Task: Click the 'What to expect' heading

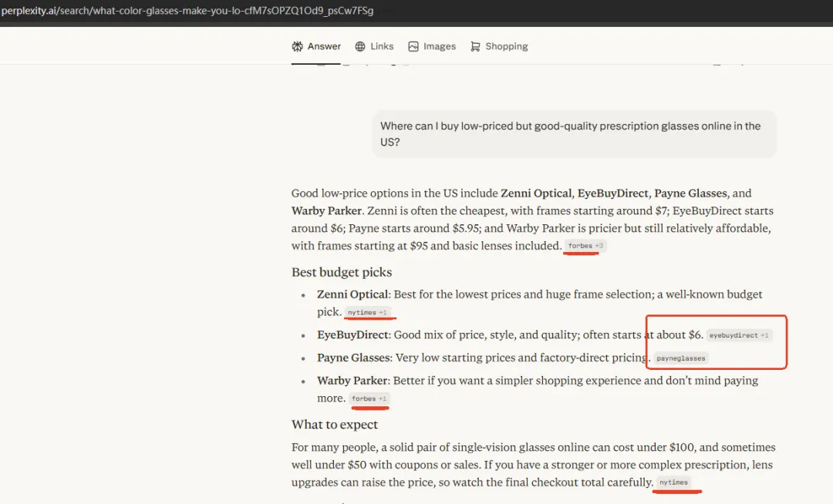Action: tap(335, 425)
